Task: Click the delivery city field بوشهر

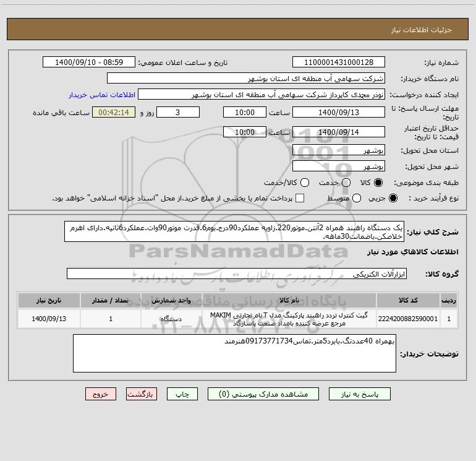Action: [339, 166]
